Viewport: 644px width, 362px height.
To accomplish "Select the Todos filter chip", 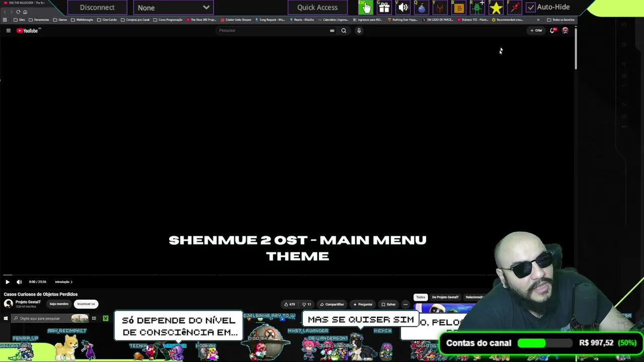I will pos(421,297).
